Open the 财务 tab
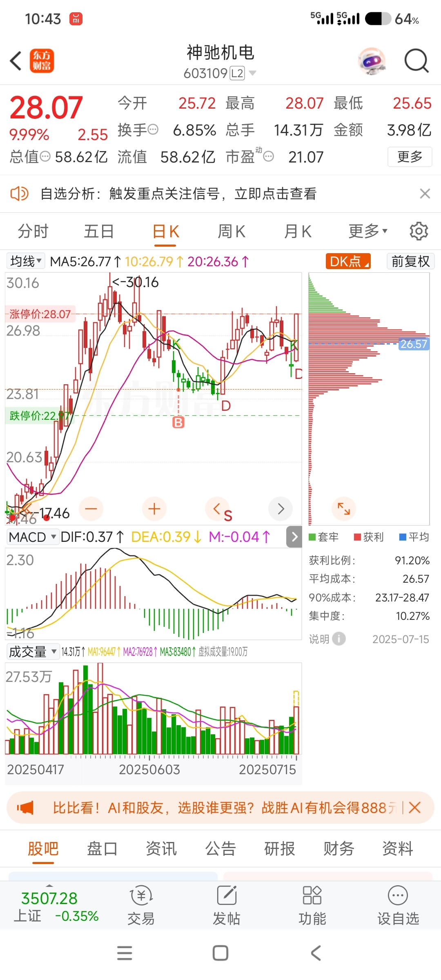Screen dimensions: 441x980 (339, 849)
